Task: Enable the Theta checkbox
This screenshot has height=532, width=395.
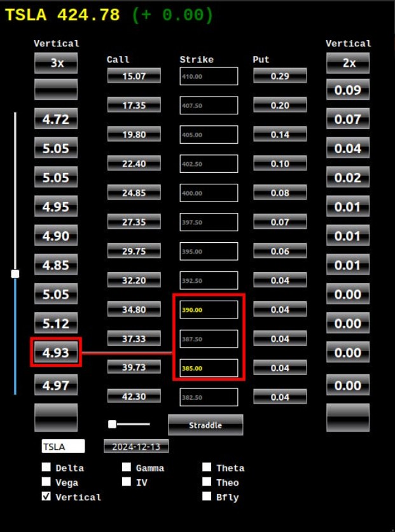Action: (x=207, y=467)
